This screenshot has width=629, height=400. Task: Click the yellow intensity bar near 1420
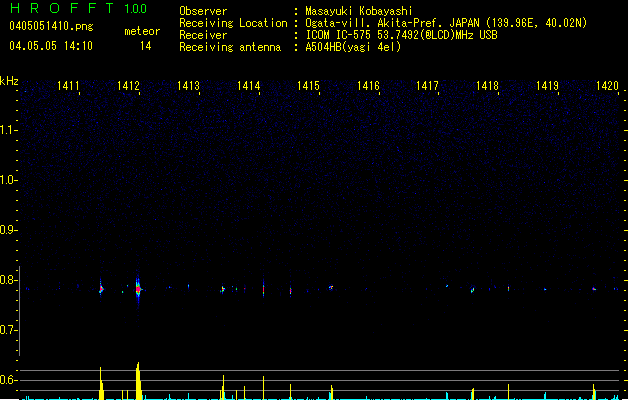point(594,392)
